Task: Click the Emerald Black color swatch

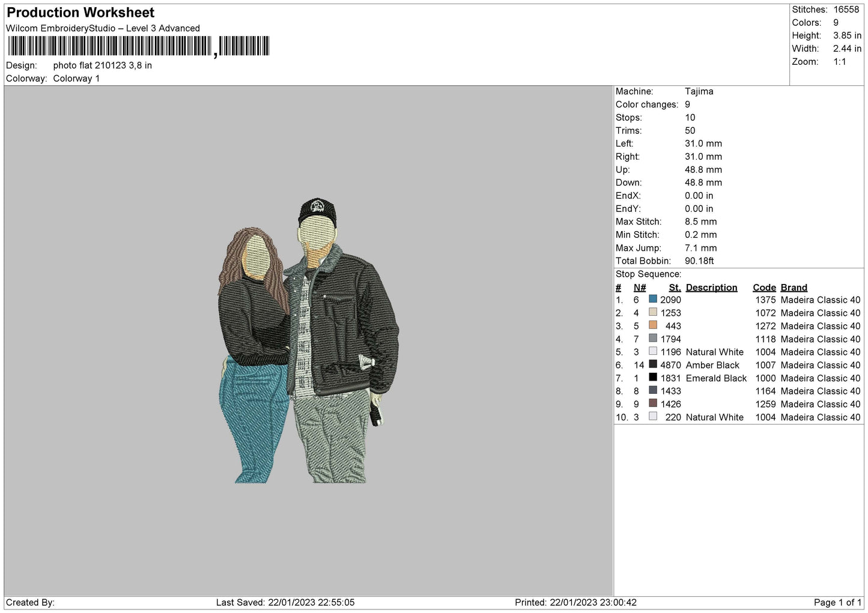Action: point(653,378)
